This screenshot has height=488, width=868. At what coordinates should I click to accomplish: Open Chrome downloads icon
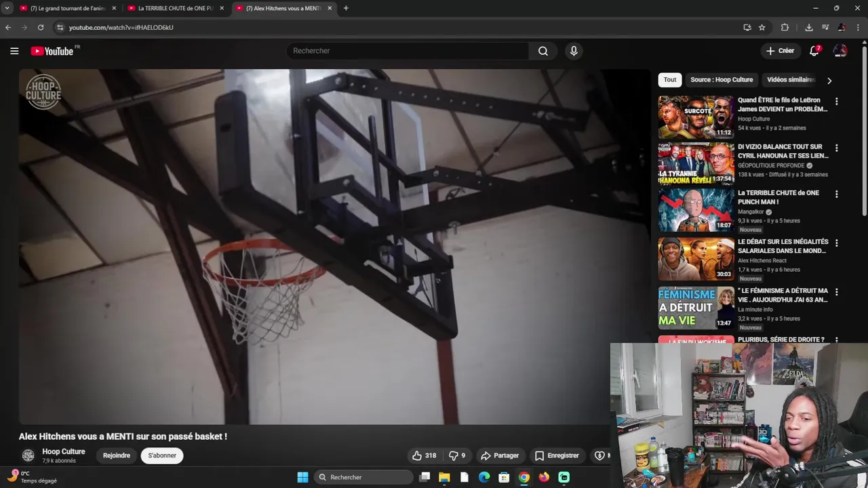point(809,27)
